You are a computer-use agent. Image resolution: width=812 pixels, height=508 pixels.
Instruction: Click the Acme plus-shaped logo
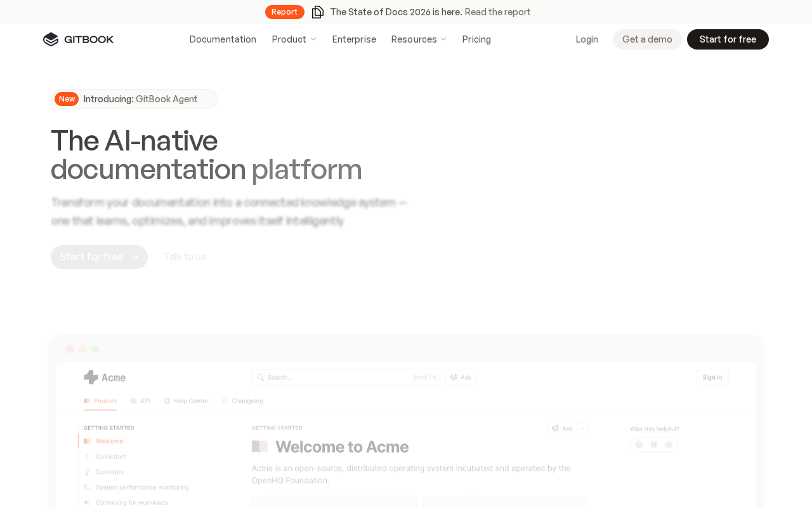coord(91,377)
